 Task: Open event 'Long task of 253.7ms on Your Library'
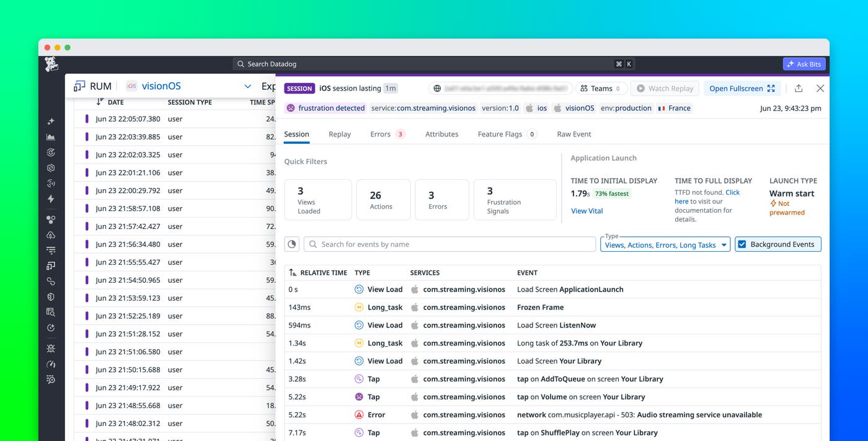point(552,343)
